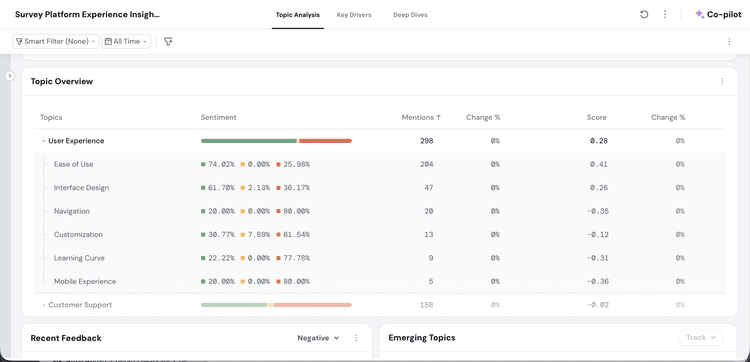Open the Negative sentiment filter dropdown
This screenshot has width=750, height=362.
pos(319,338)
